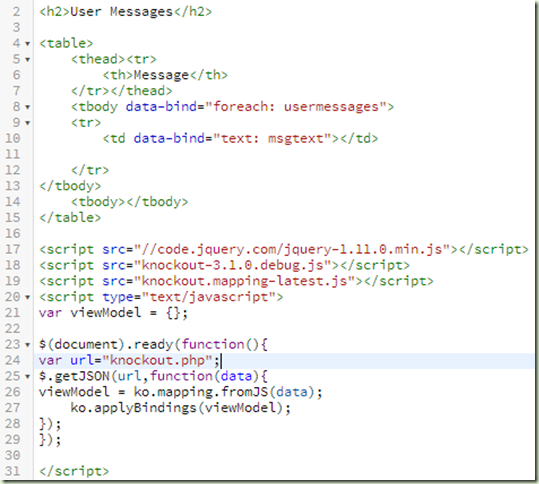This screenshot has width=539, height=484.
Task: Collapse the document ready fold arrow on line 23
Action: [x=28, y=345]
